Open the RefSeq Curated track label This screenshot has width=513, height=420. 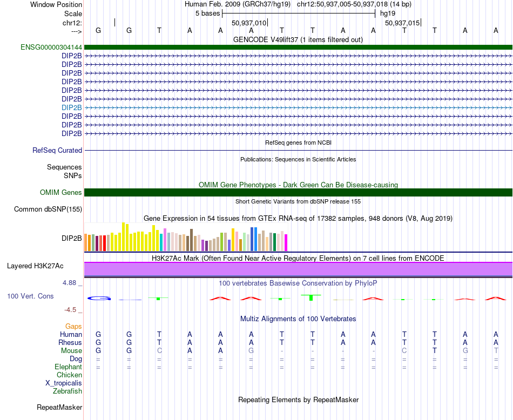click(x=57, y=150)
